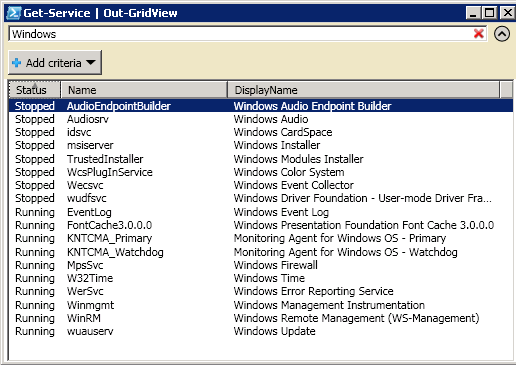The image size is (516, 365).
Task: Close the Get-Service Out-GridView window
Action: click(x=508, y=13)
